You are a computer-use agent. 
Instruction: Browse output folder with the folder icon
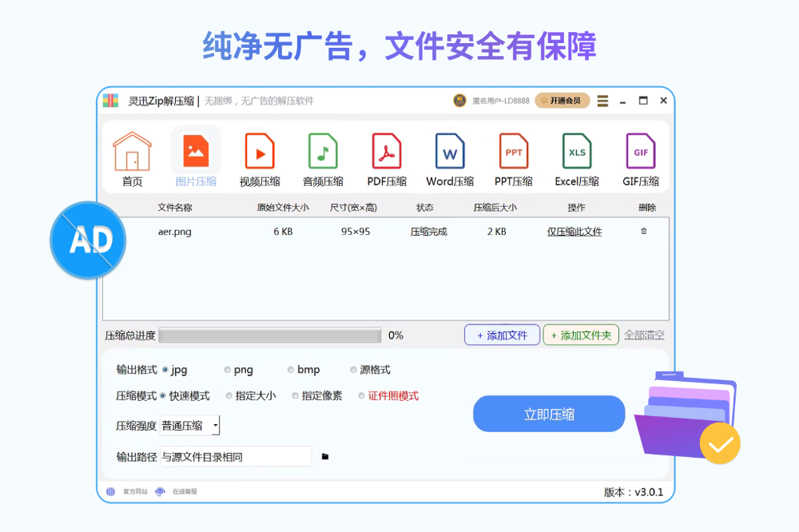coord(325,457)
